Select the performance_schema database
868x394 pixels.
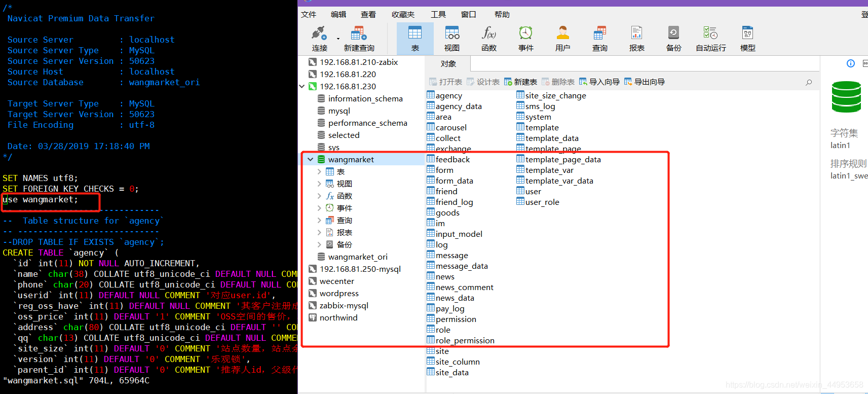[x=367, y=123]
